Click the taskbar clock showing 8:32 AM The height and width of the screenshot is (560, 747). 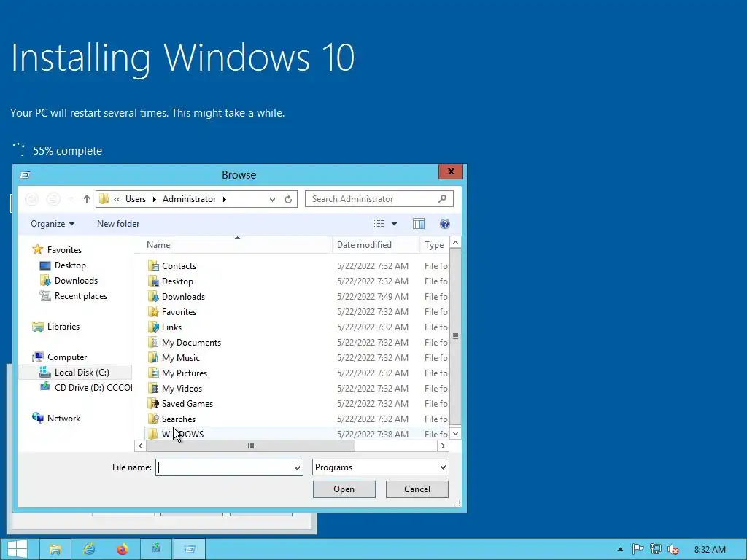tap(710, 550)
